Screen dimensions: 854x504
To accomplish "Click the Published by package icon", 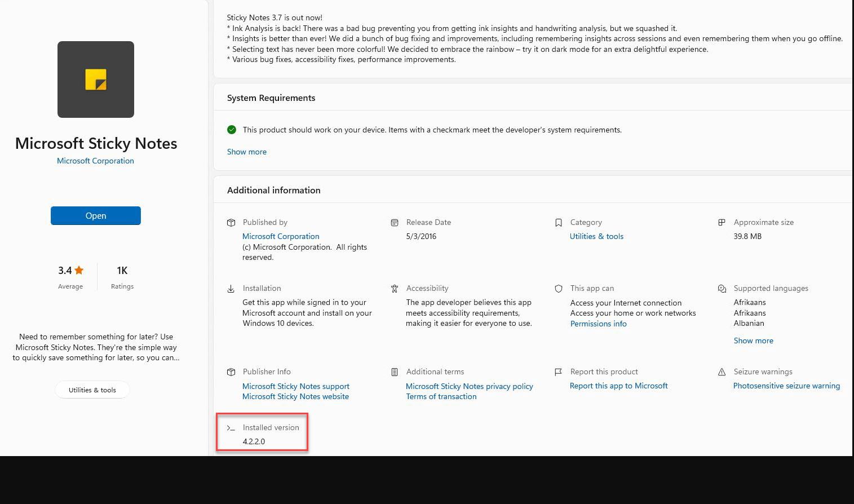I will [x=231, y=223].
